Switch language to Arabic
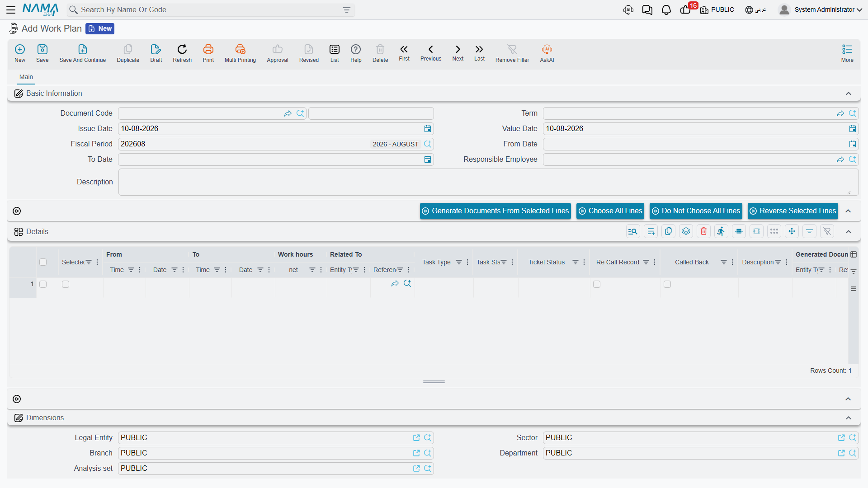Image resolution: width=868 pixels, height=488 pixels. tap(756, 9)
